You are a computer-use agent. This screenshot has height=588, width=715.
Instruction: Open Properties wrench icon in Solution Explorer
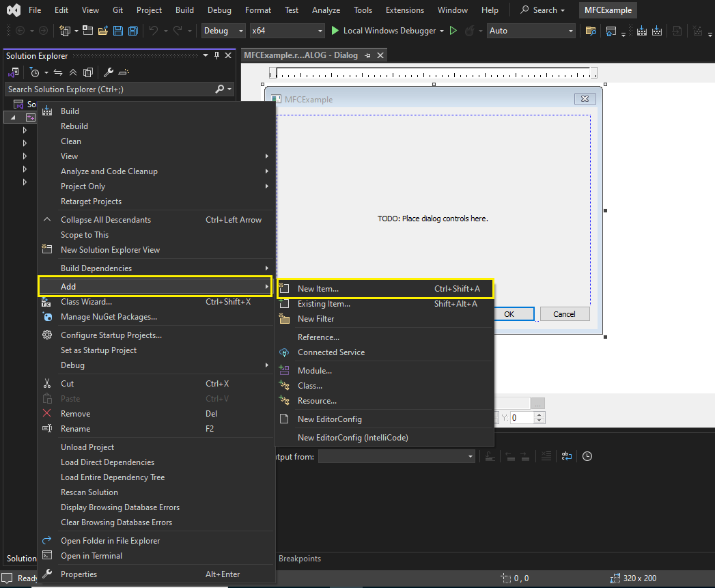(109, 72)
